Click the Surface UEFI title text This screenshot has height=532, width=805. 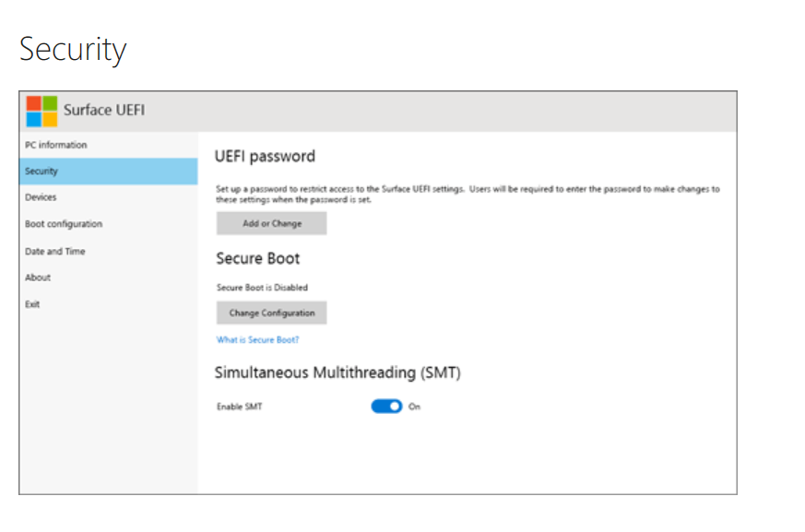pyautogui.click(x=104, y=110)
